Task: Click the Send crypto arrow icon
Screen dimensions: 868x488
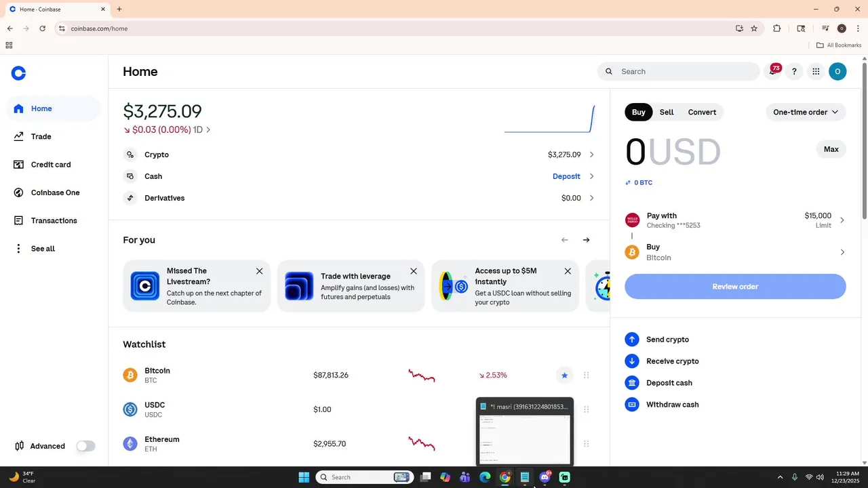Action: click(632, 340)
